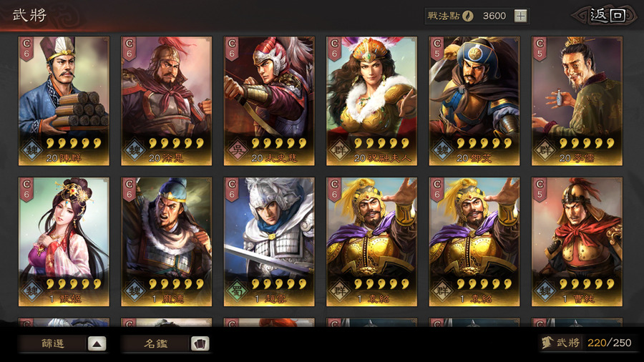Select the 曹純 general card

pos(577,242)
